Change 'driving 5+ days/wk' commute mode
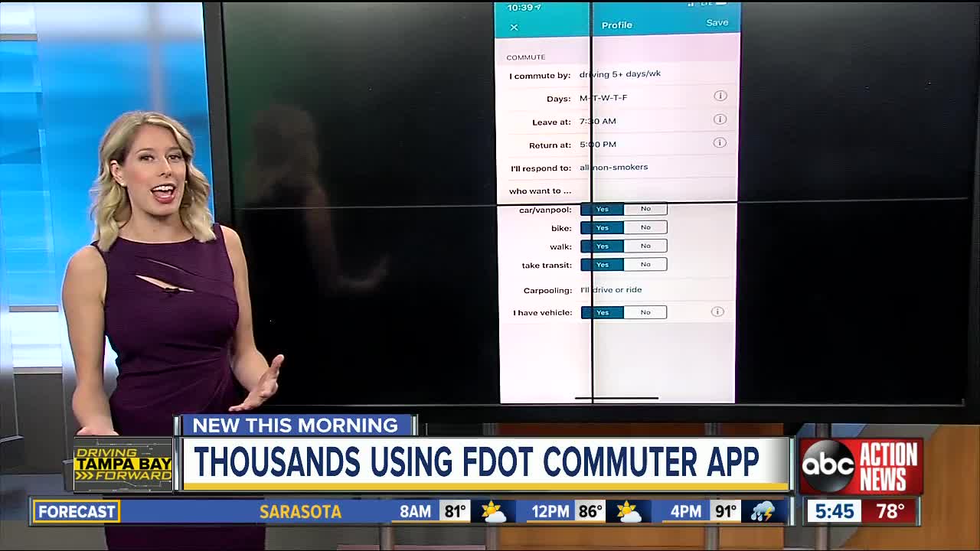 620,74
